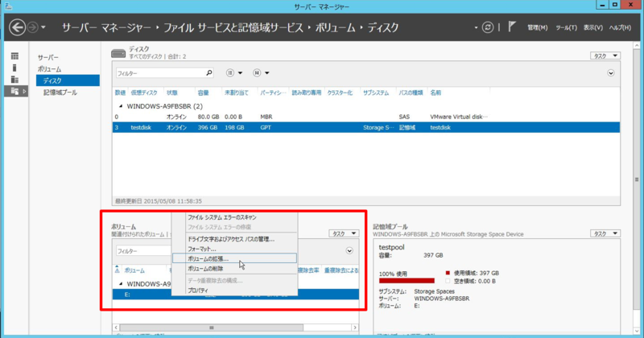Image resolution: width=644 pixels, height=338 pixels.
Task: Click the white 空き領域 legend swatch
Action: (x=448, y=282)
